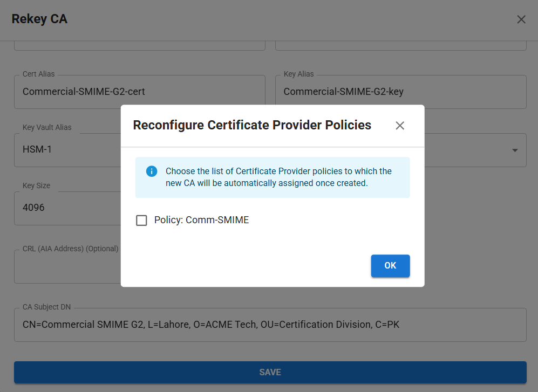Viewport: 538px width, 392px height.
Task: Click the Rekey CA heading
Action: (39, 19)
